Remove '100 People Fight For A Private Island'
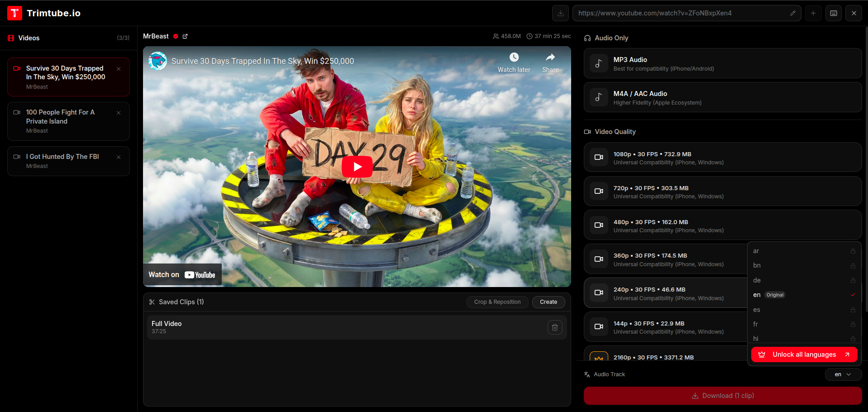Viewport: 868px width, 412px height. click(x=119, y=113)
